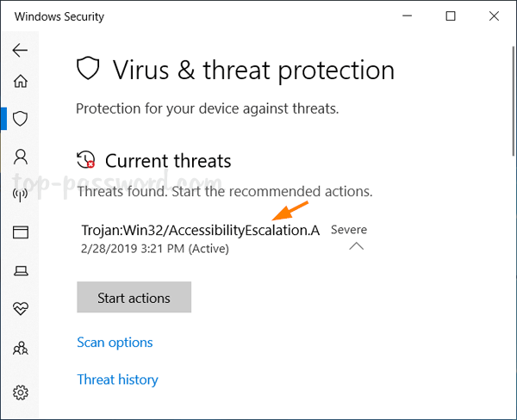Viewport: 517px width, 420px height.
Task: Minimize the Windows Security window
Action: (x=409, y=16)
